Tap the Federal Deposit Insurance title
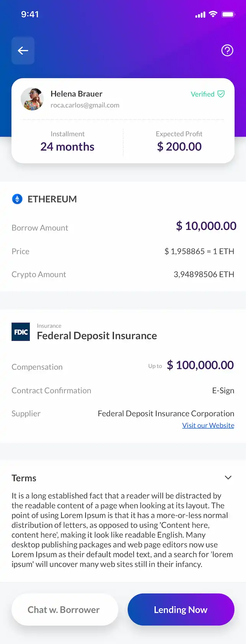246x644 pixels. point(97,336)
